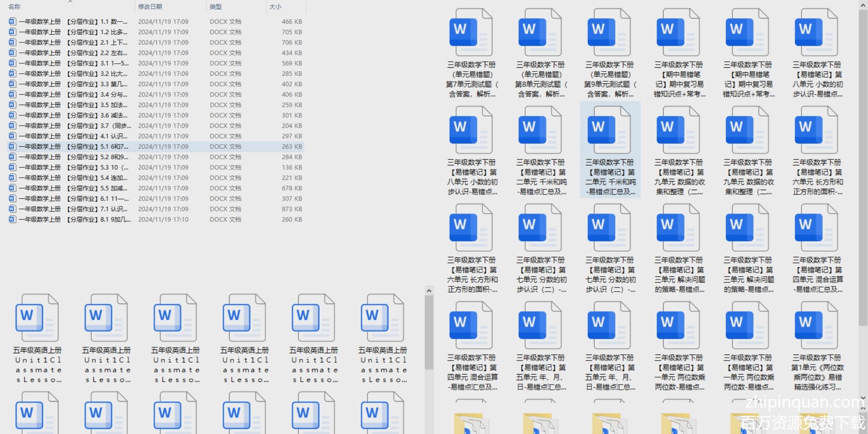Viewport: 868px width, 434px height.
Task: Open the 第8单元测试题 Word document icon
Action: click(540, 33)
